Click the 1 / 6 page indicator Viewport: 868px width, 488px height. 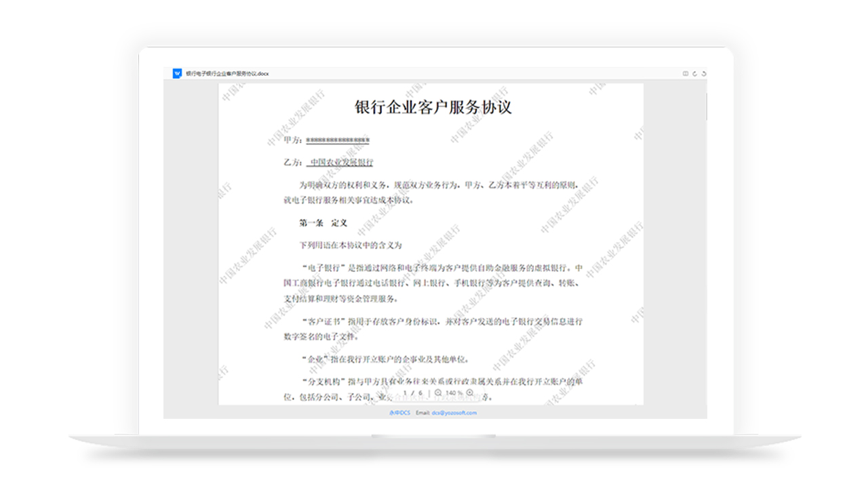[x=413, y=393]
